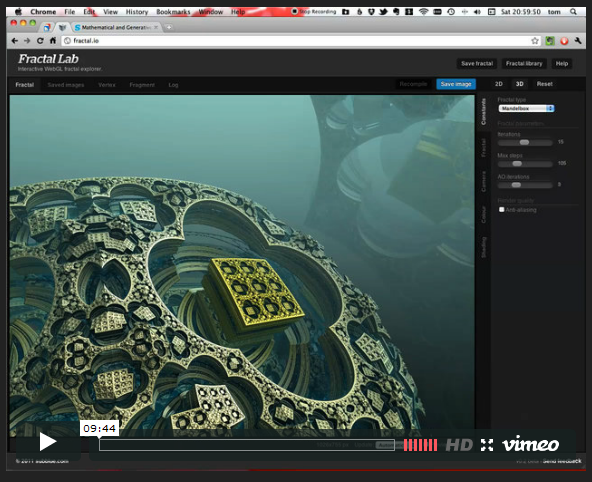Viewport: 592px width, 482px height.
Task: Click the Save image button
Action: coord(456,84)
